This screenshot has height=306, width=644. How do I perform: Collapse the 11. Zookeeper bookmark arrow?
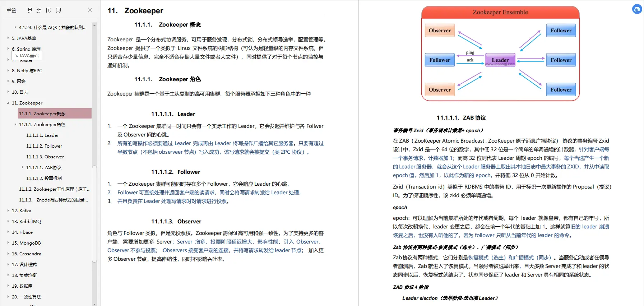pyautogui.click(x=8, y=103)
